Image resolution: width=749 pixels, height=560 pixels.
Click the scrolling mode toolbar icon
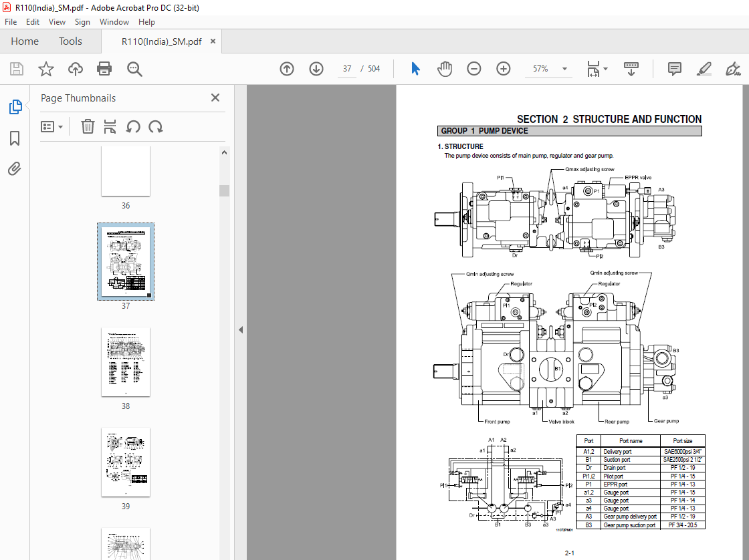pos(631,69)
